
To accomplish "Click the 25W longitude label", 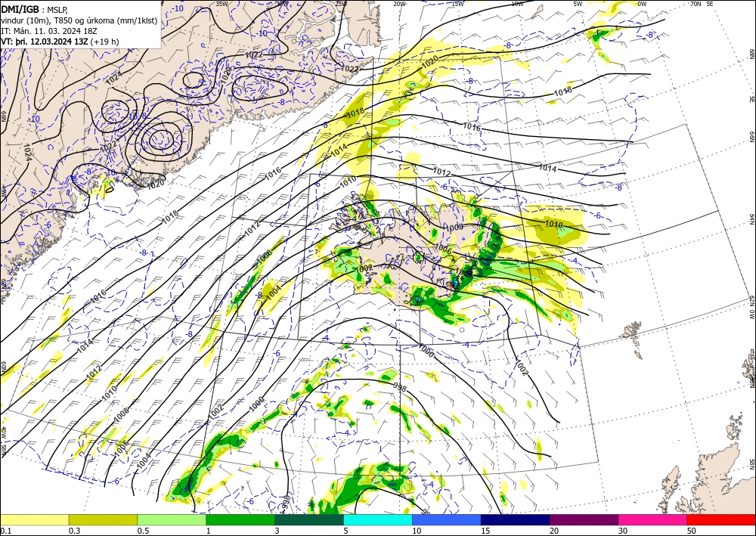I will coord(341,3).
